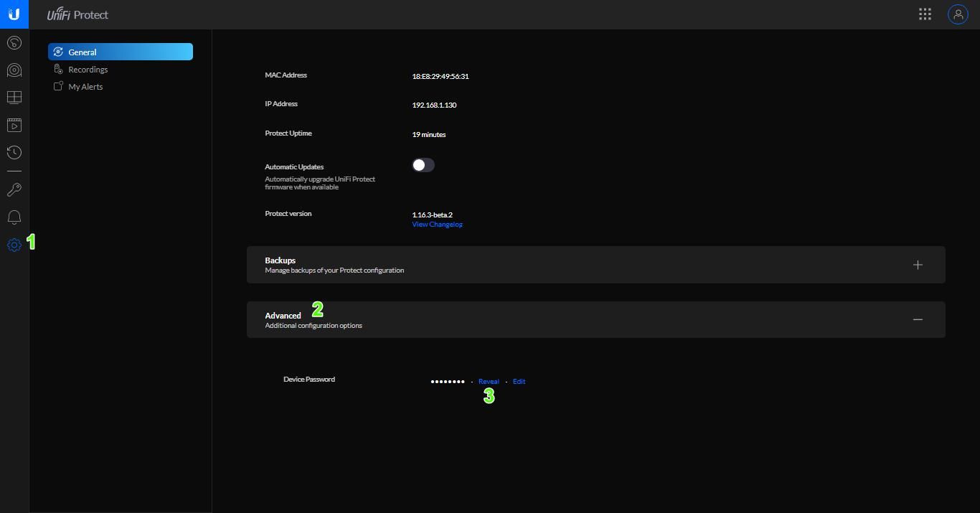Go to the My Alerts tab

click(x=85, y=87)
